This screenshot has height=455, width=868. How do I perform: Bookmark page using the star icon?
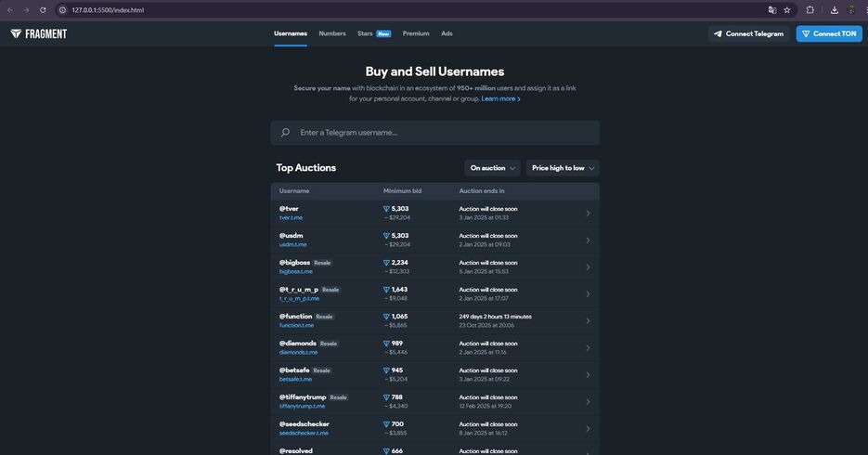pos(787,10)
